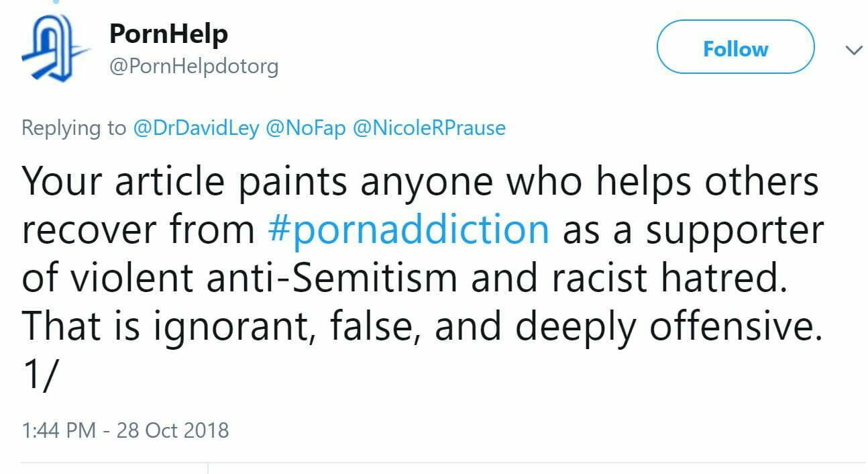
Task: Open the @NicoleRPrause mention link
Action: click(x=429, y=128)
